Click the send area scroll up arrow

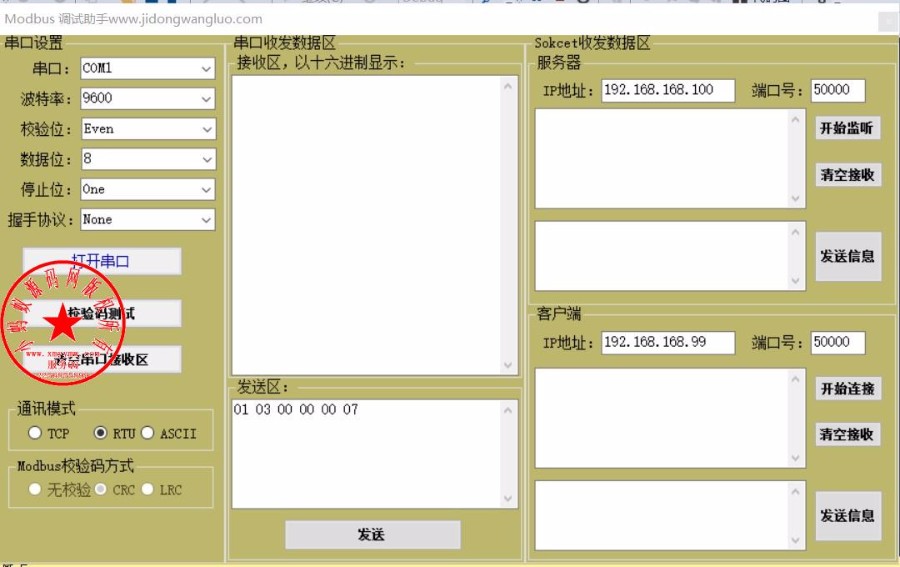point(507,410)
